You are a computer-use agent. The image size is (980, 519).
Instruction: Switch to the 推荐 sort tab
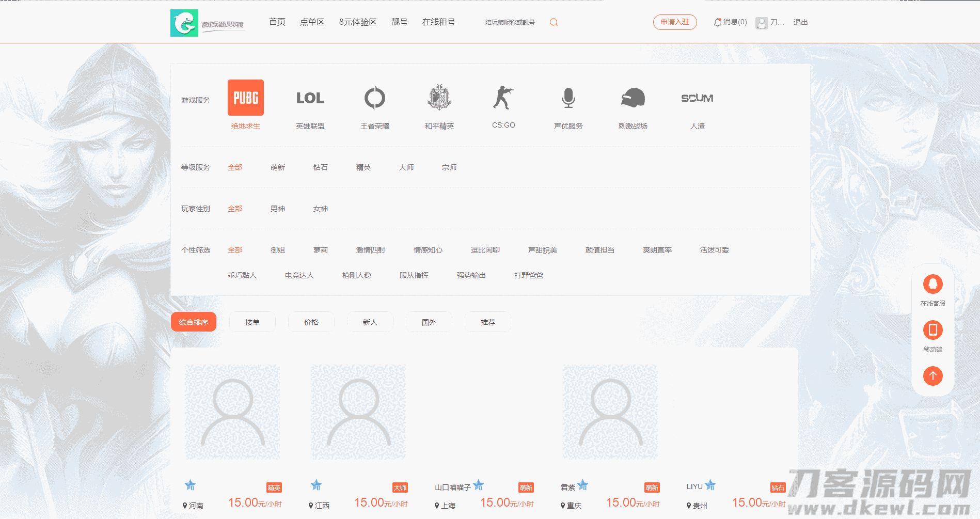click(x=488, y=322)
